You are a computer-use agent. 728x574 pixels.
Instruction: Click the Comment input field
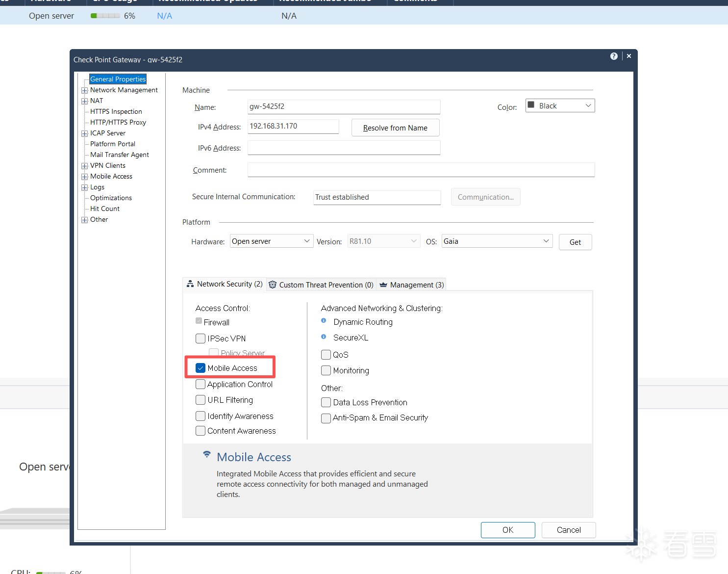(x=421, y=170)
